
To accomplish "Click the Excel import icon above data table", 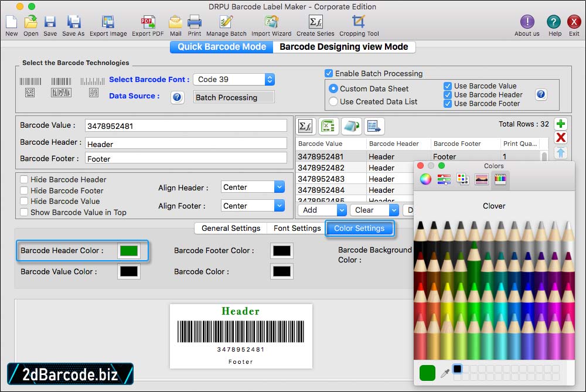I will coord(329,127).
